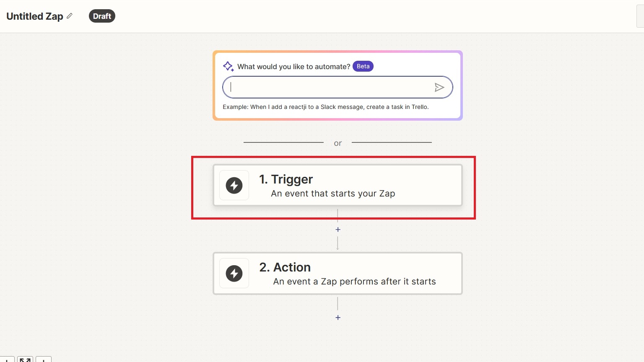Click the "What would you like to automate?" label
The image size is (644, 362).
pyautogui.click(x=293, y=67)
